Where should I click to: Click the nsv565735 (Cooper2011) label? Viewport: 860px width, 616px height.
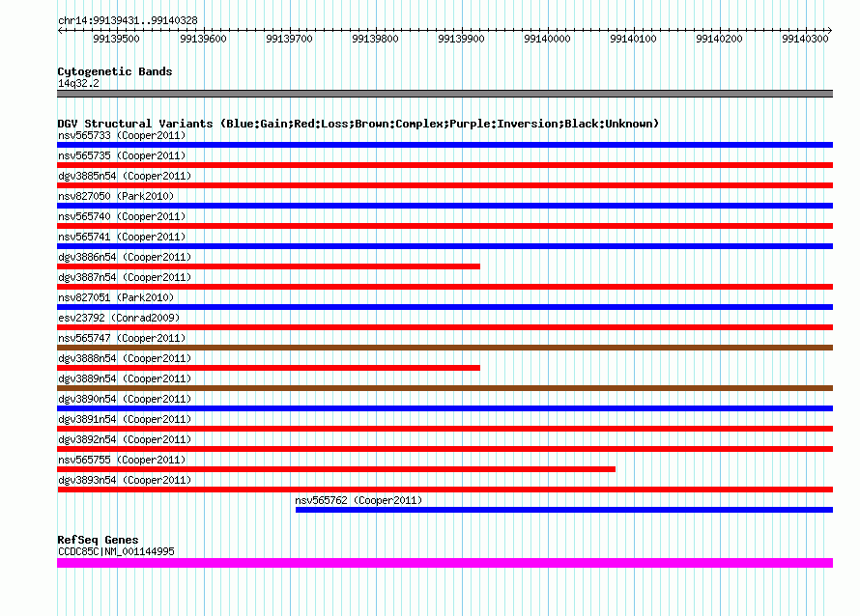point(122,155)
